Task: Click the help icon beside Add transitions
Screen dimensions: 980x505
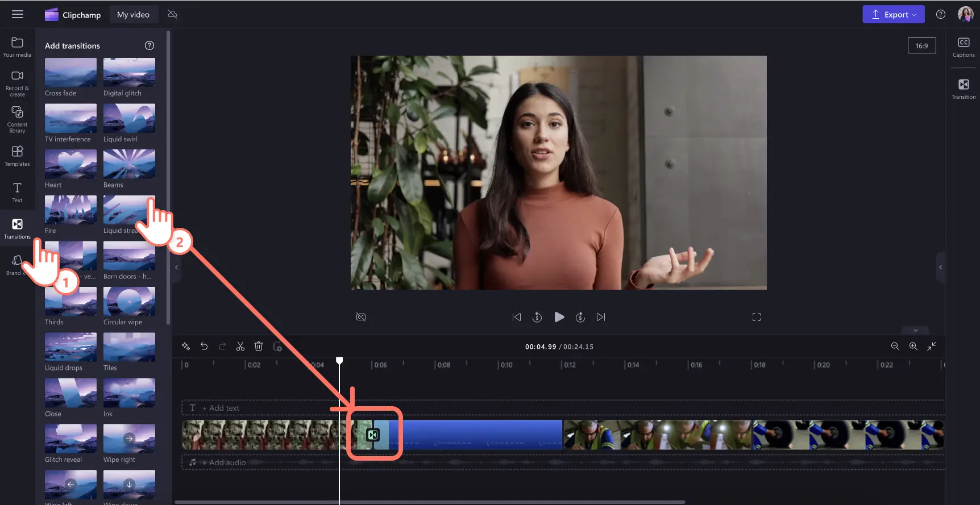Action: (150, 45)
